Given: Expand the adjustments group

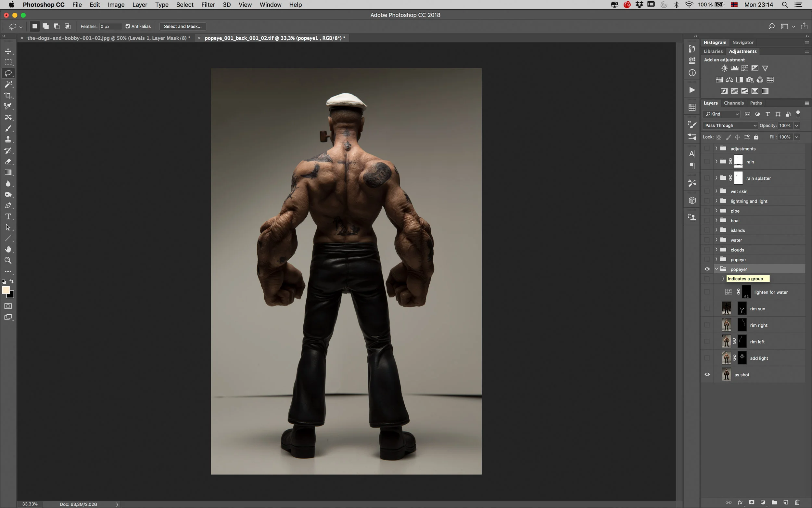Looking at the screenshot, I should [716, 148].
